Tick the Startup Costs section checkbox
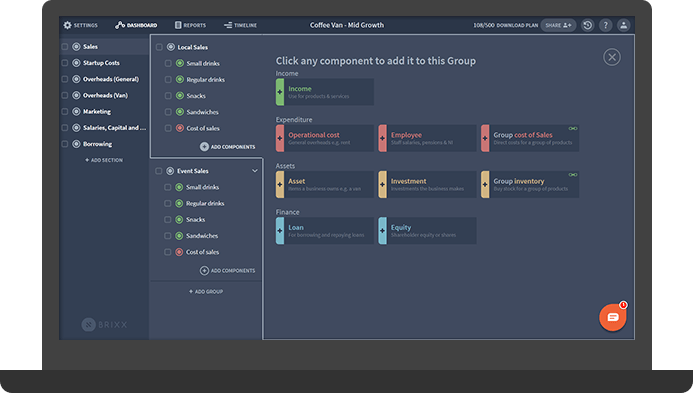Image resolution: width=693 pixels, height=393 pixels. pyautogui.click(x=65, y=63)
